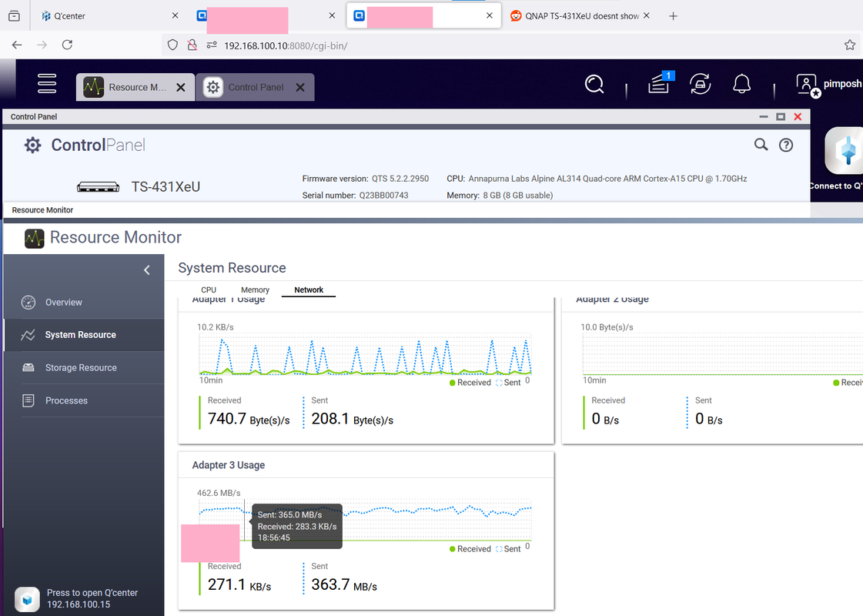Switch to Control Panel taskbar tab

(255, 87)
